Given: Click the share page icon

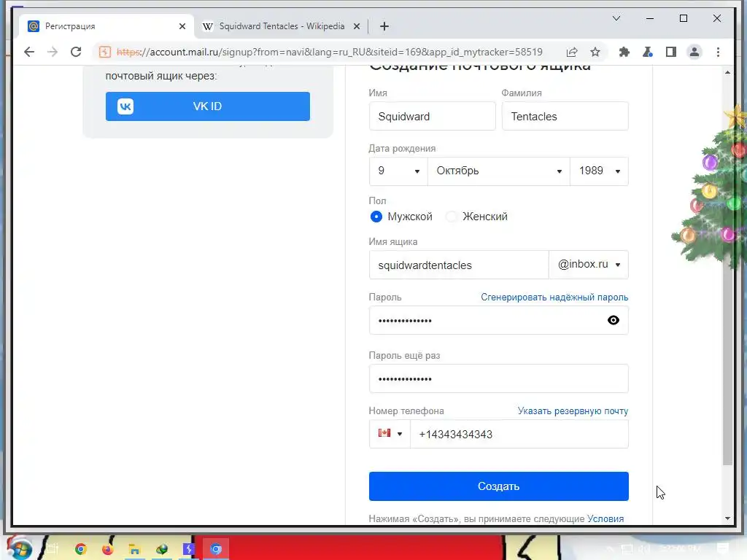Looking at the screenshot, I should tap(572, 52).
